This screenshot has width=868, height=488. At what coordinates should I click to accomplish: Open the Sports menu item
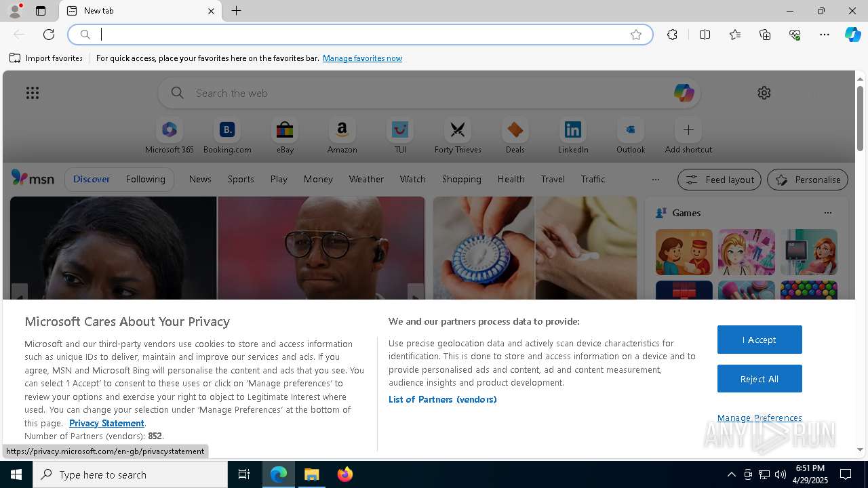click(241, 180)
